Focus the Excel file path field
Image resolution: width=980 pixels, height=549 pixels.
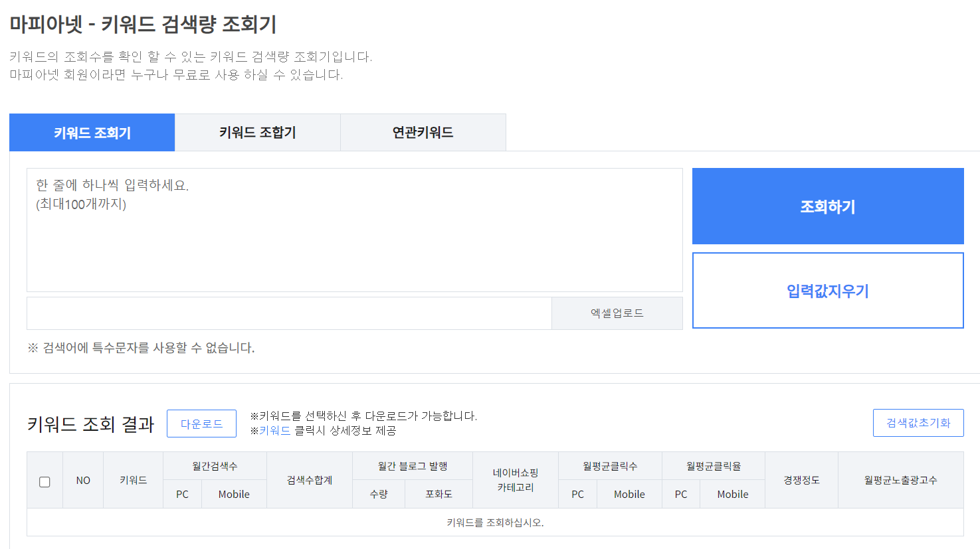click(x=289, y=313)
